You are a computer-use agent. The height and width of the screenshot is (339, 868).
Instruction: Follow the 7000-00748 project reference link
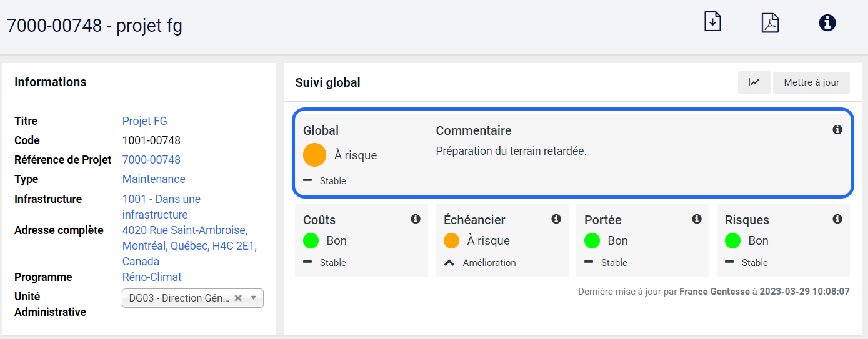tap(151, 160)
